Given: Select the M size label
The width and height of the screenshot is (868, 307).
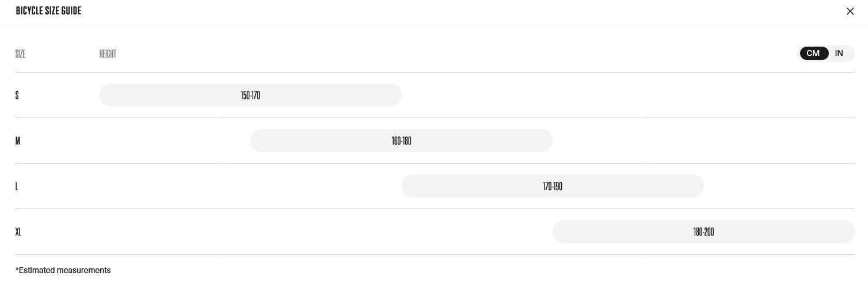Looking at the screenshot, I should point(18,141).
